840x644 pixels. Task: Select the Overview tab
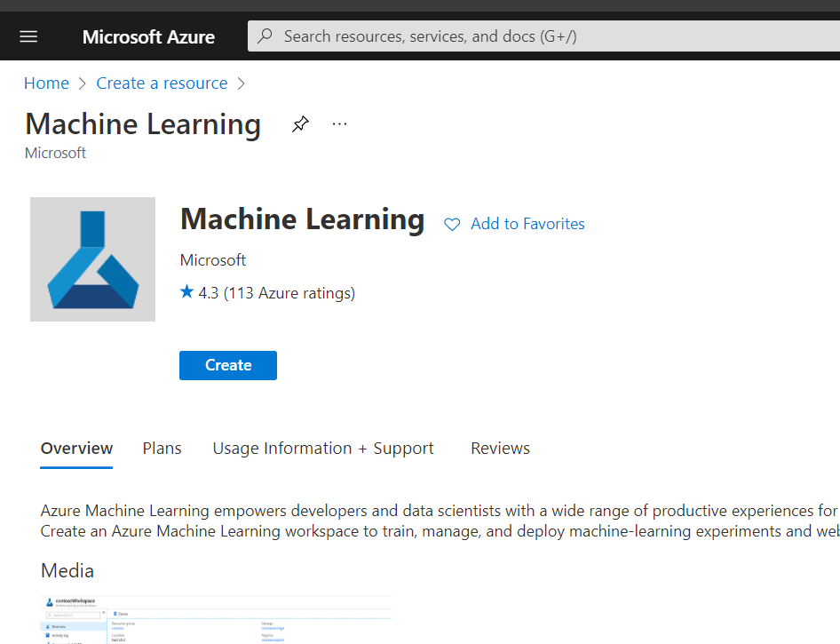tap(76, 449)
